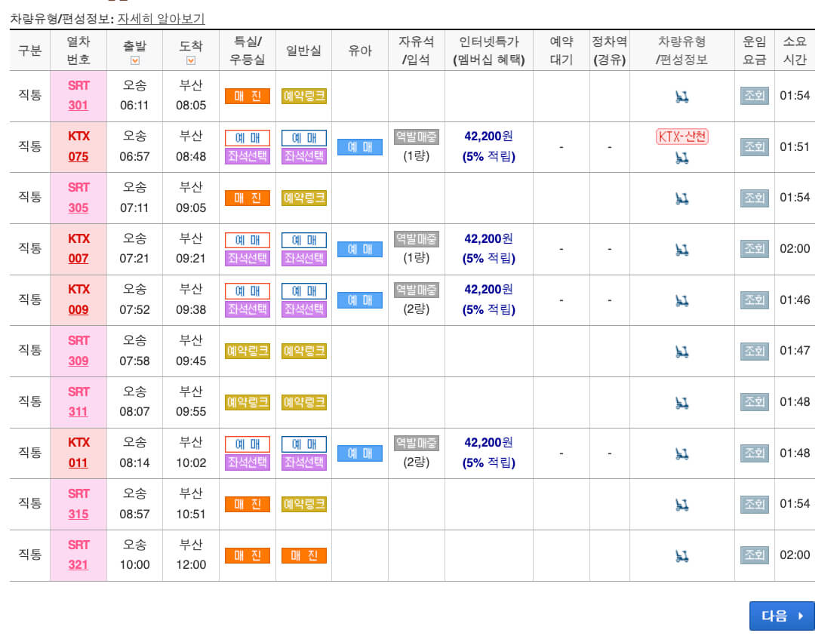Click 예약링크 for SRT 315 standard class
This screenshot has height=642, width=840.
pos(303,505)
